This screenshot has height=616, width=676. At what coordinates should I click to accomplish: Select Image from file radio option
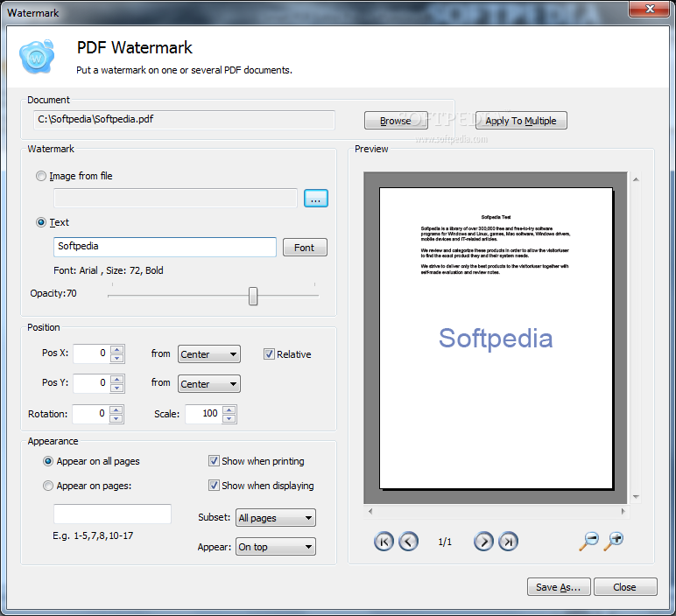[41, 176]
